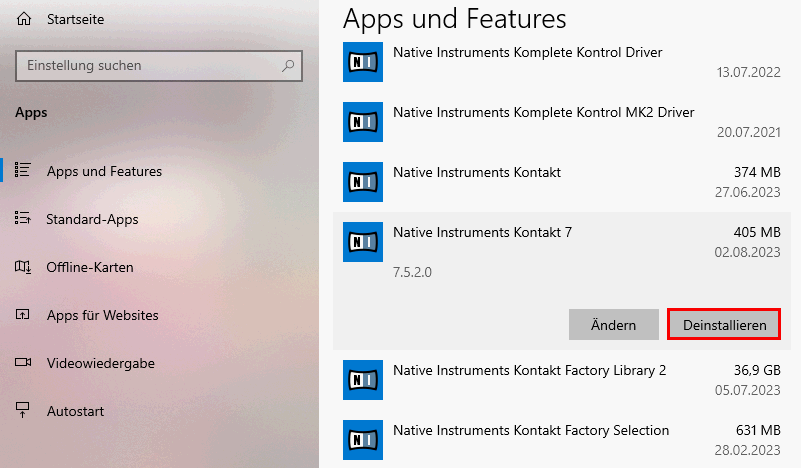Click the Apps für Websites icon

click(23, 314)
